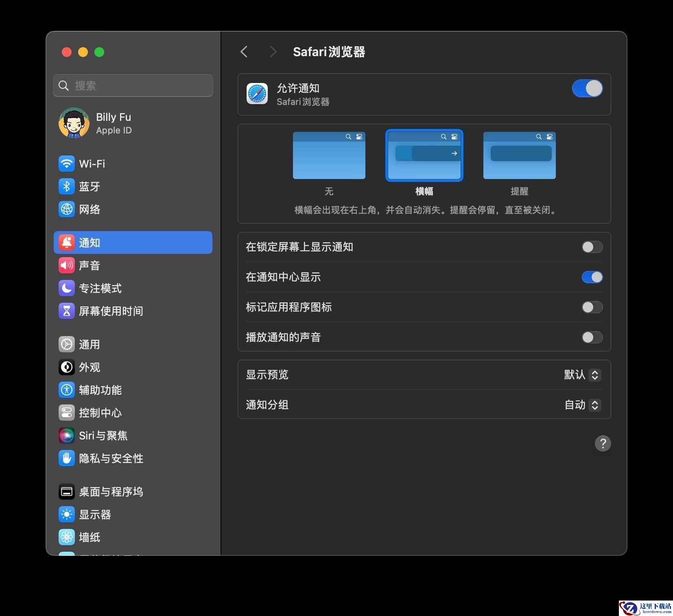The height and width of the screenshot is (616, 673).
Task: Click the Safari浏览器 page title
Action: 329,52
